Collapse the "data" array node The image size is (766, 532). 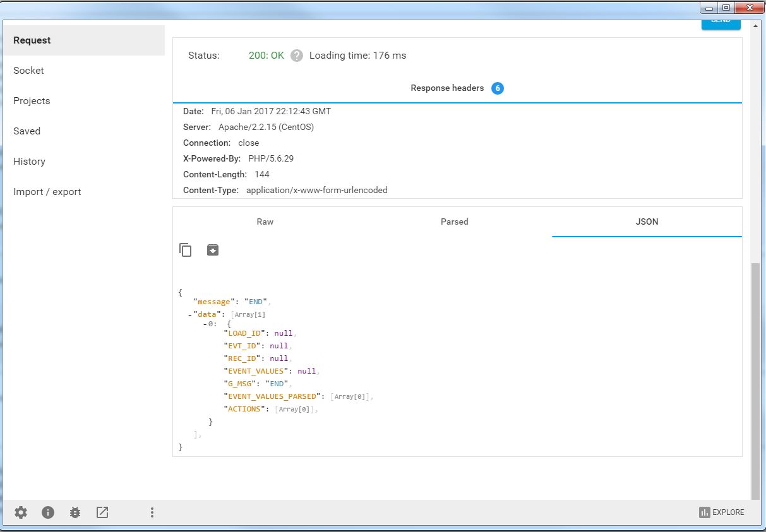click(190, 314)
